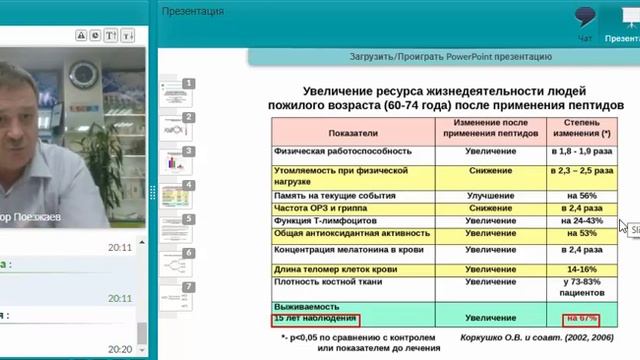Decrease text size with the T-down icon
Image resolution: width=640 pixels, height=360 pixels.
(x=128, y=36)
